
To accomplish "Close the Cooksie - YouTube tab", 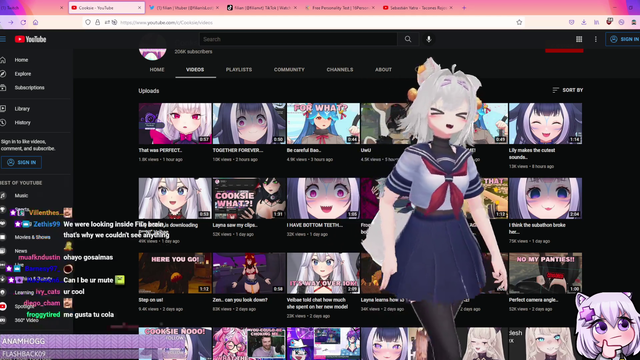I will (x=139, y=8).
